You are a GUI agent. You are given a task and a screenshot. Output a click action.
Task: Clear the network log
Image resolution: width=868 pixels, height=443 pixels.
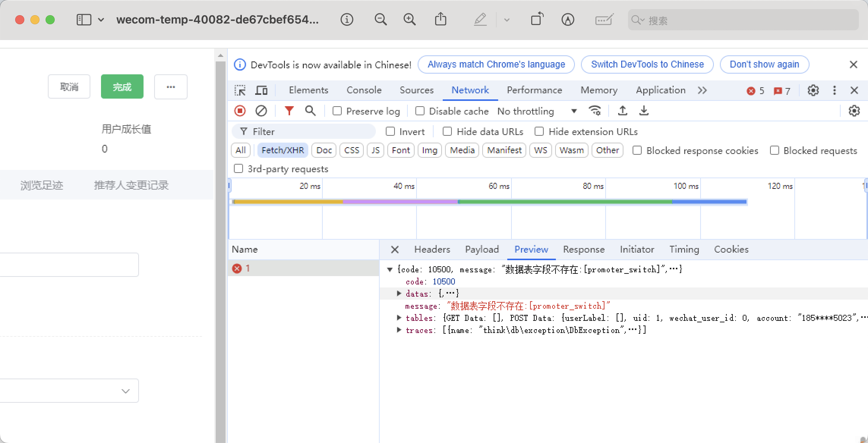point(261,111)
